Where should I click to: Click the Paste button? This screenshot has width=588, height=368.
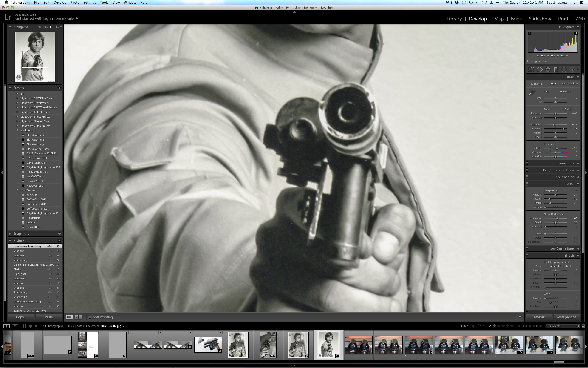[x=49, y=317]
